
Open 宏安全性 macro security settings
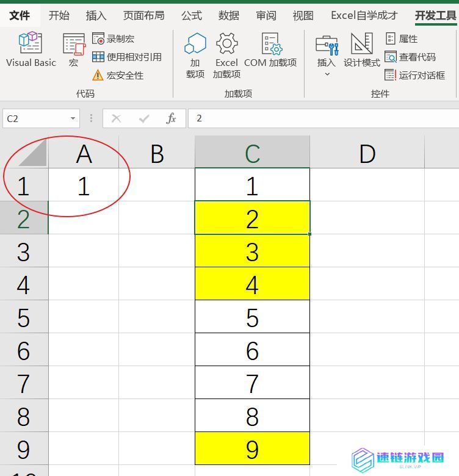pyautogui.click(x=118, y=75)
